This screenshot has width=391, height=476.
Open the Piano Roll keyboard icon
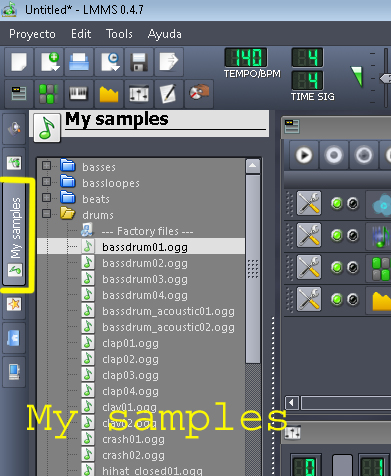79,94
